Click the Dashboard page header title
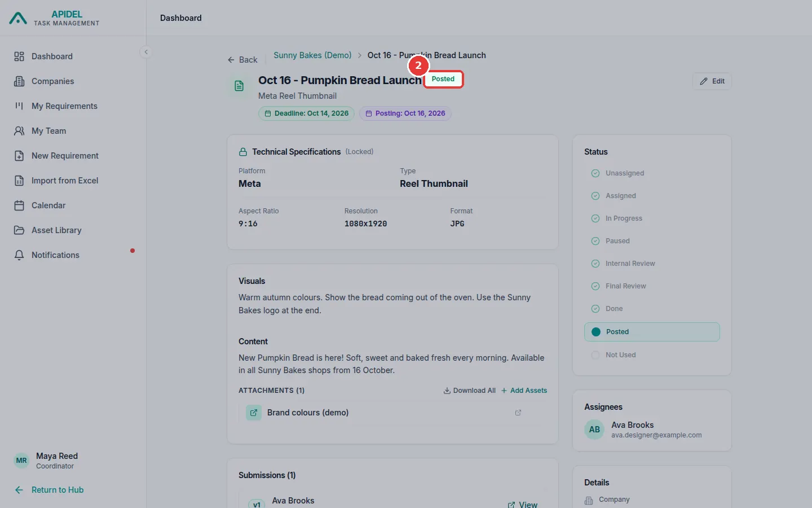Screen dimensions: 812x508 tap(181, 18)
